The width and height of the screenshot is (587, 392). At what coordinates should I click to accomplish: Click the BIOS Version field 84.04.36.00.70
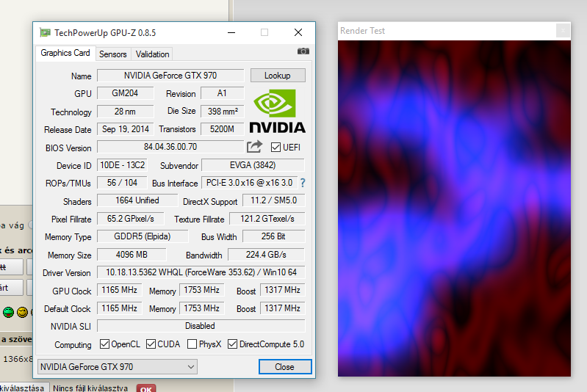(x=170, y=147)
